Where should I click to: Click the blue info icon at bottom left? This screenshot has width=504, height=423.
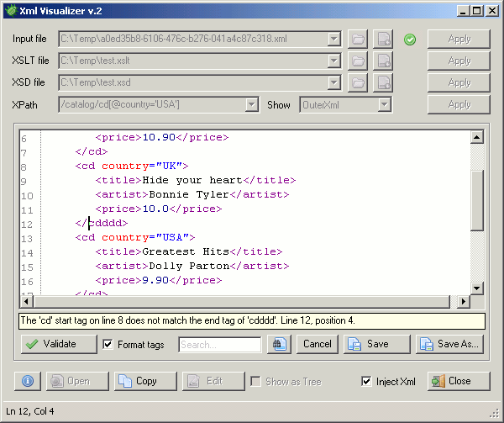pos(28,381)
